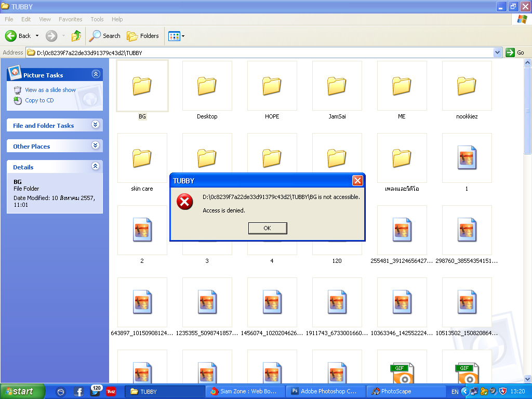Select the nookkiez folder
The width and height of the screenshot is (532, 399).
(467, 90)
